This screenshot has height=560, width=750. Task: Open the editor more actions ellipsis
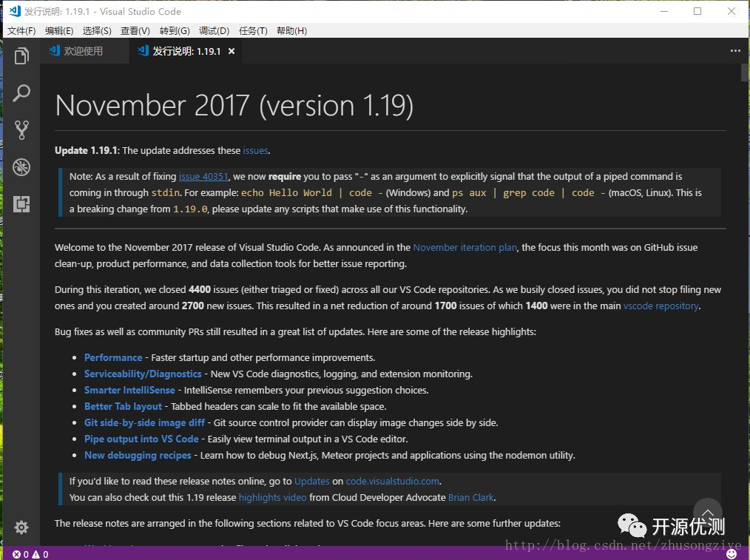click(x=735, y=51)
